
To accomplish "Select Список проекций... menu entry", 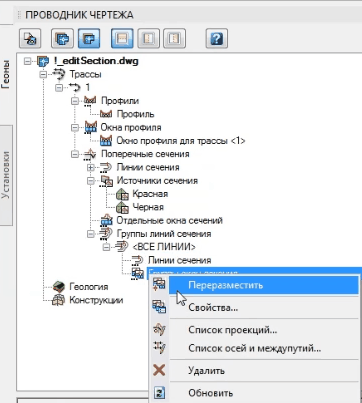I will pyautogui.click(x=233, y=330).
